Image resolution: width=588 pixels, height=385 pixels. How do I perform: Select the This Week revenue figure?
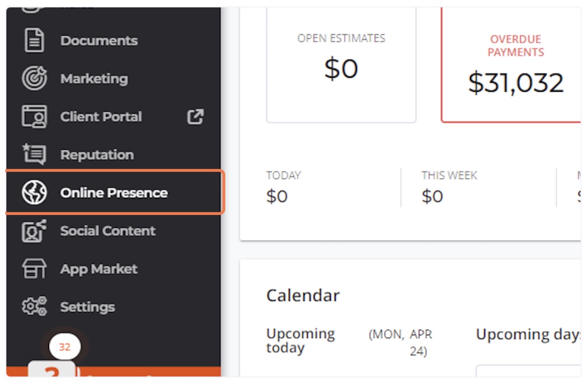click(x=432, y=196)
